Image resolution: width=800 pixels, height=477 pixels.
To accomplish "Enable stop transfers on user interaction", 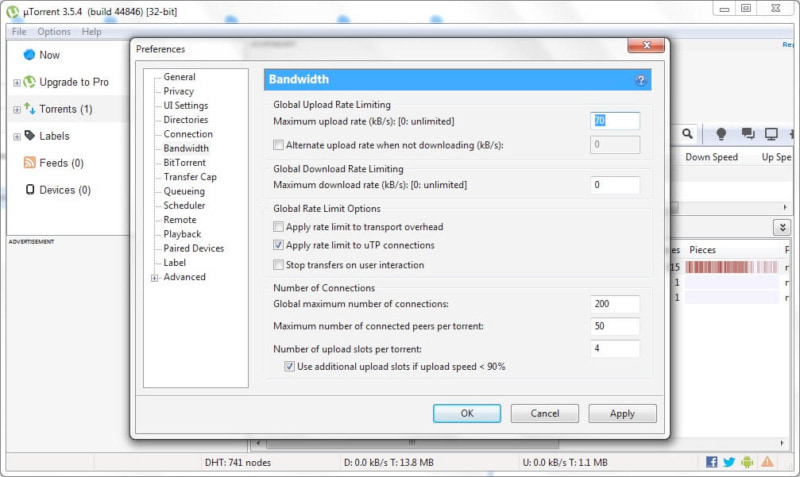I will [278, 265].
